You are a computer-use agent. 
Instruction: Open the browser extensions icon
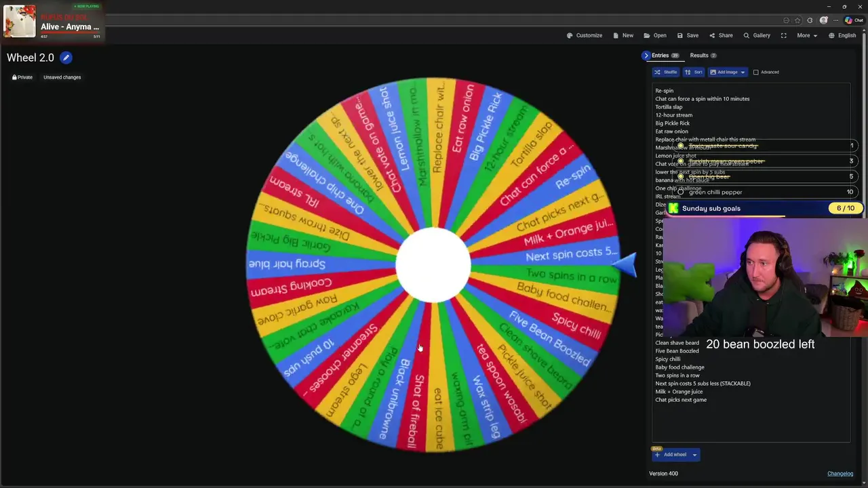(x=810, y=20)
